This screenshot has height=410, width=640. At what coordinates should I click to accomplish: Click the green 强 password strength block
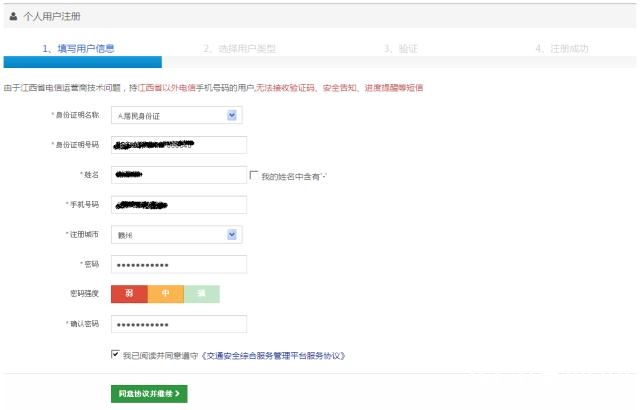click(x=201, y=294)
